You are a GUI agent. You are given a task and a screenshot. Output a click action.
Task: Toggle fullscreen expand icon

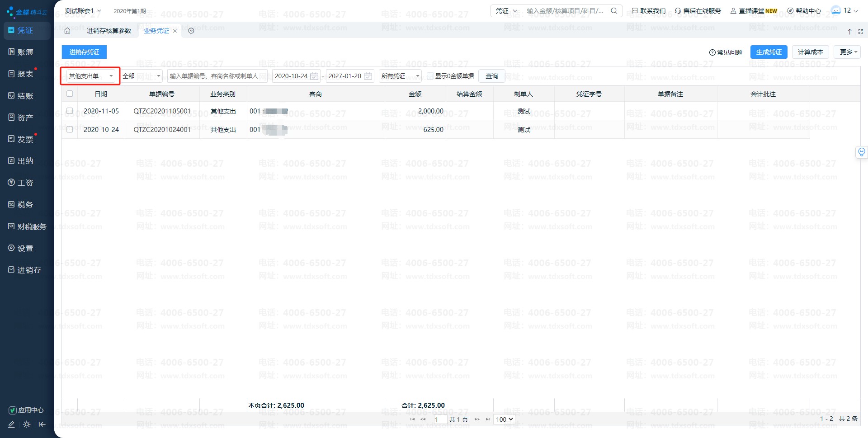861,31
